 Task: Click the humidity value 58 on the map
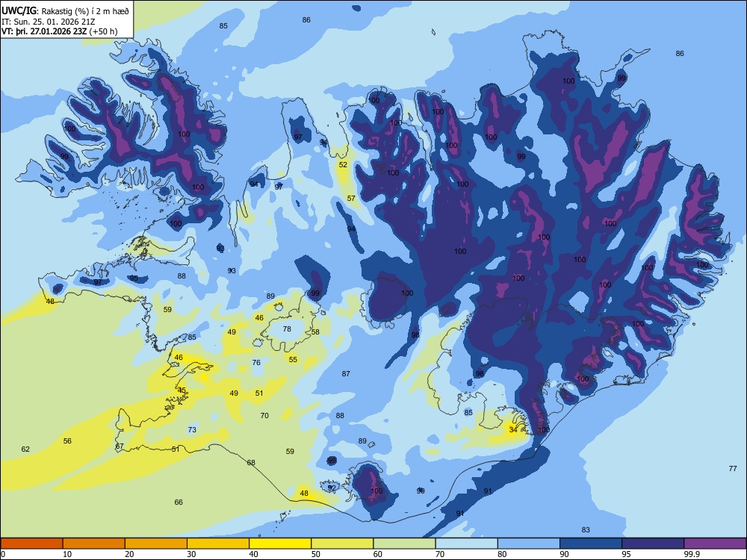pyautogui.click(x=315, y=332)
